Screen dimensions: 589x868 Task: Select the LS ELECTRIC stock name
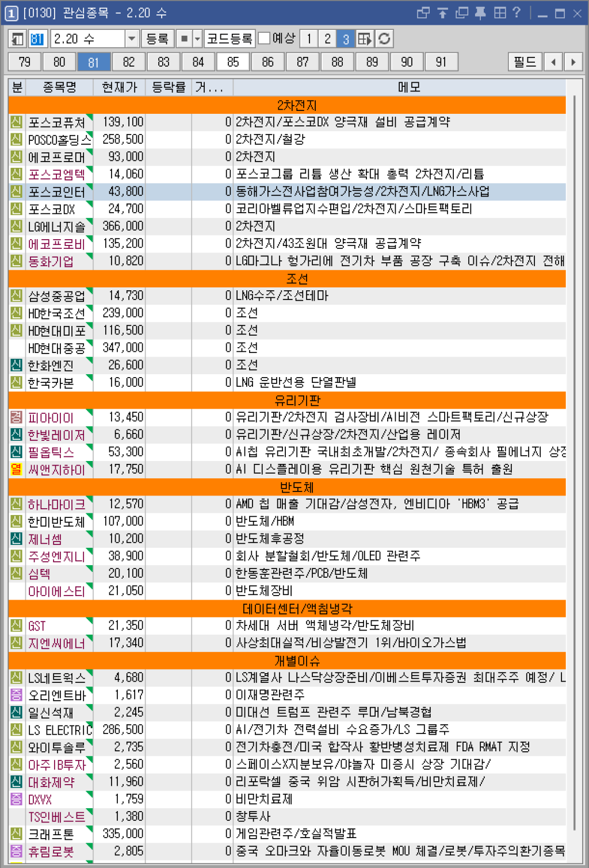(60, 729)
